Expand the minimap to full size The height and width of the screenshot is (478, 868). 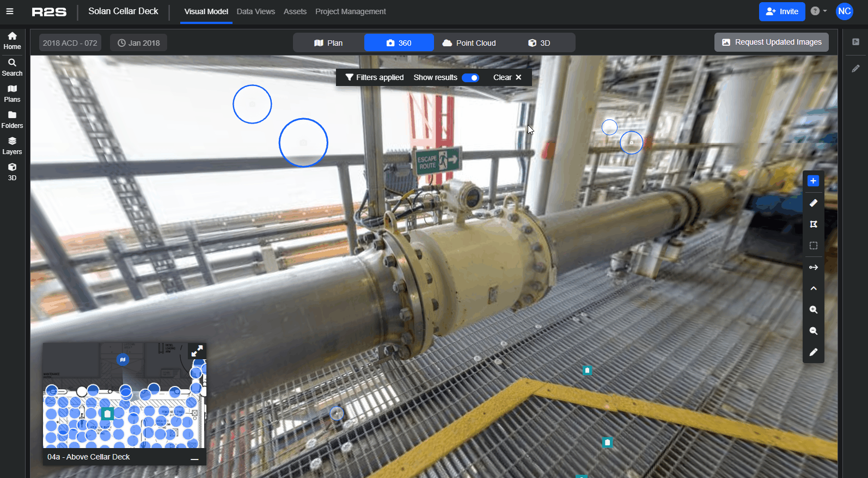click(x=197, y=351)
